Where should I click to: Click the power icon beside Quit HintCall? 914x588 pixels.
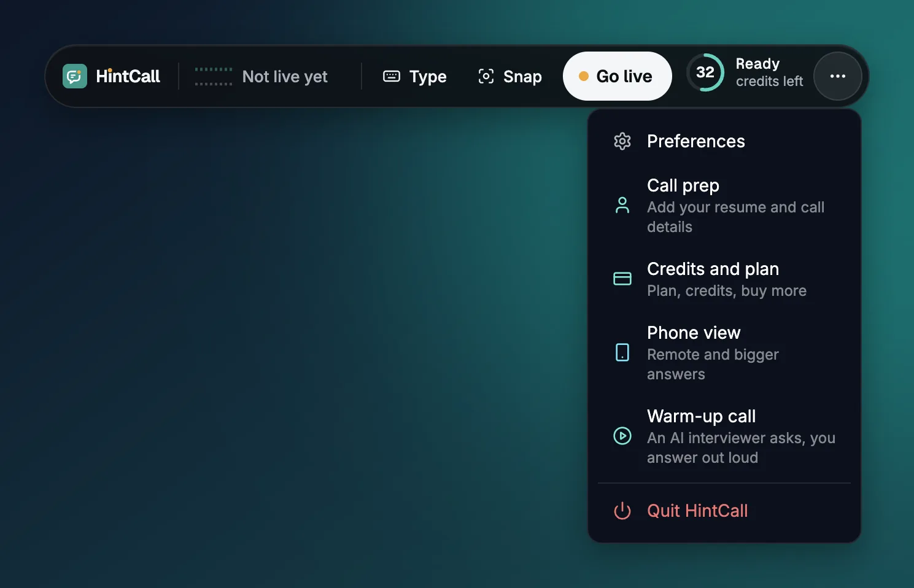(622, 511)
